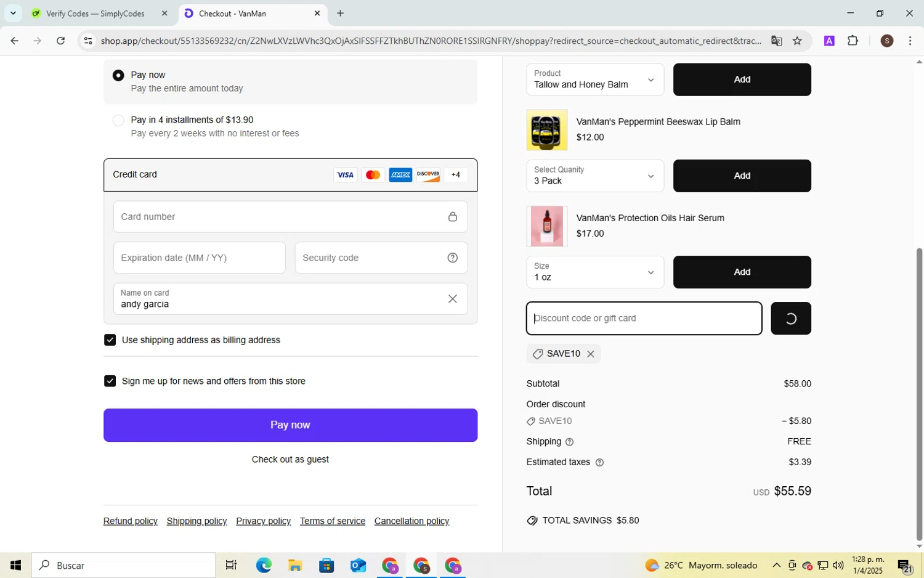Viewport: 924px width, 578px height.
Task: Click the Discover card icon
Action: coord(428,175)
